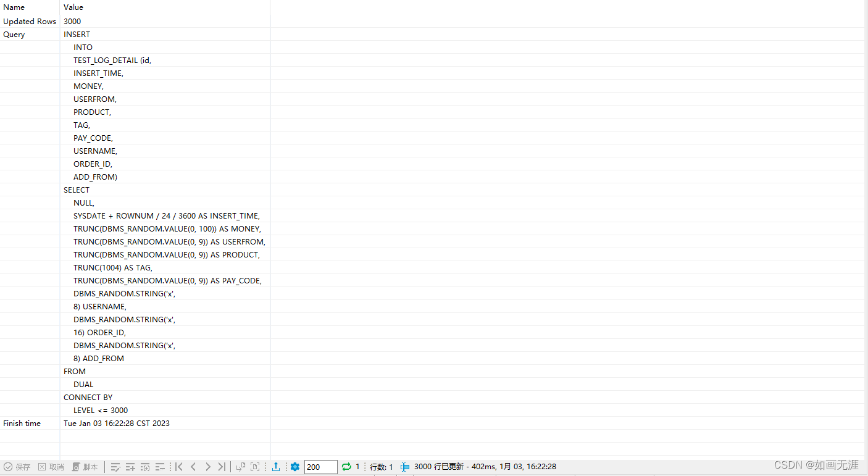Viewport: 868px width, 476px height.
Task: Click the 保存 (Save) button
Action: pyautogui.click(x=17, y=467)
